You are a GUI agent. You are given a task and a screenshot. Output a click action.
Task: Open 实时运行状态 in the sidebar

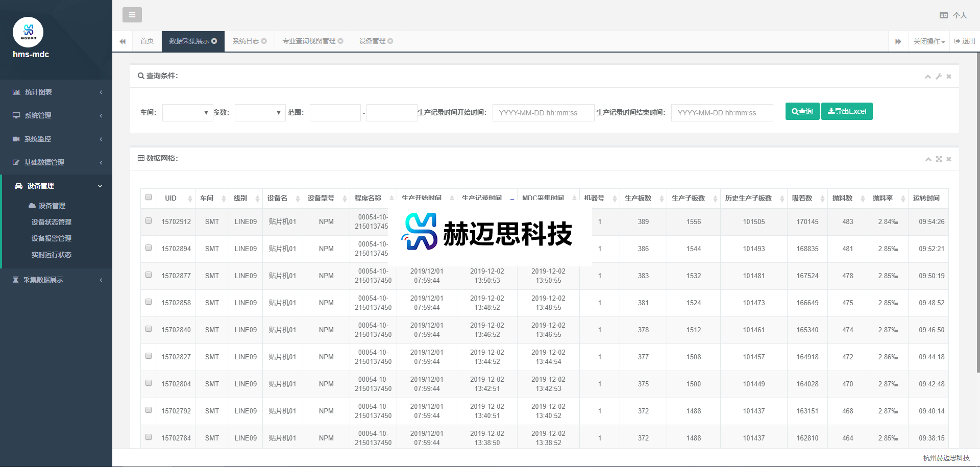tap(52, 255)
